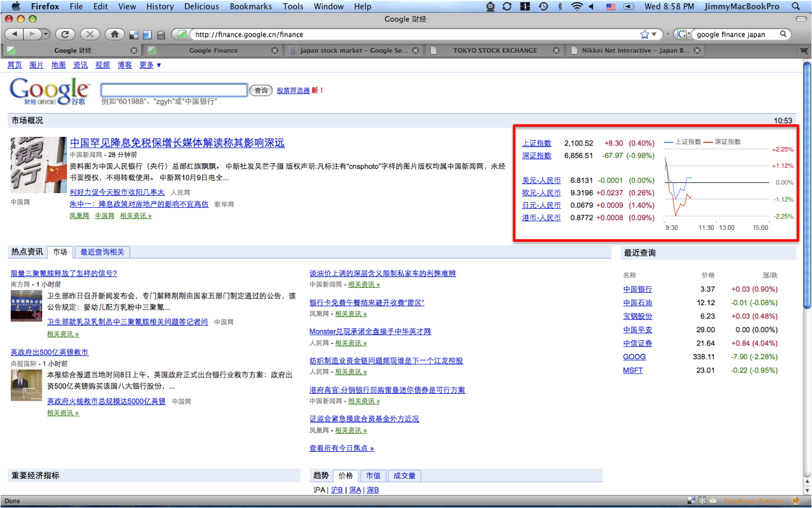The image size is (812, 508).
Task: Click the sync arrows menu bar icon
Action: point(507,6)
